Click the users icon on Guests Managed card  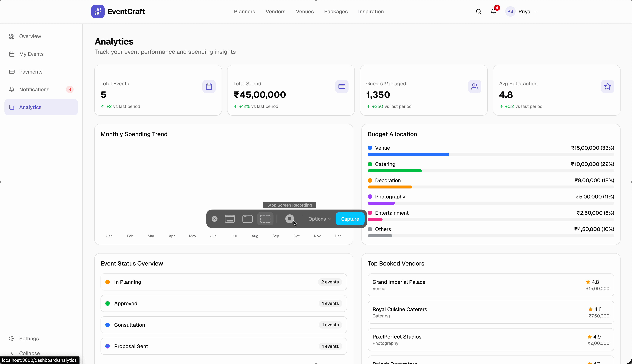click(x=475, y=86)
